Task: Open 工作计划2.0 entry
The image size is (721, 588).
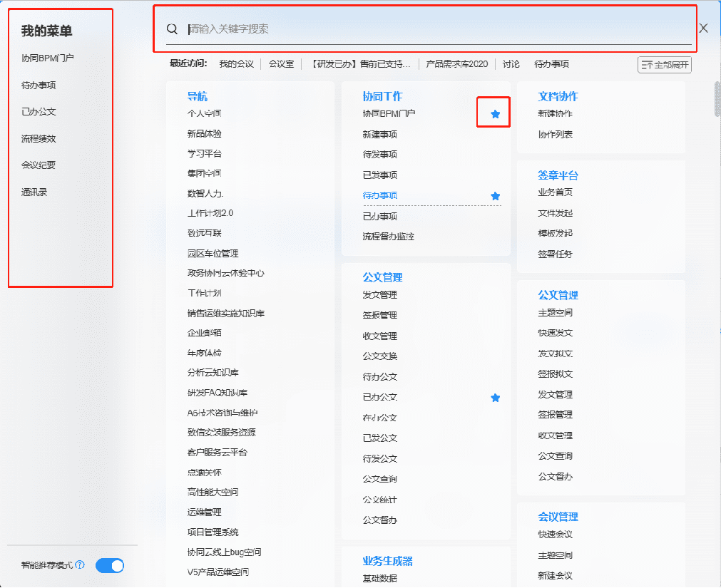Action: pos(210,213)
